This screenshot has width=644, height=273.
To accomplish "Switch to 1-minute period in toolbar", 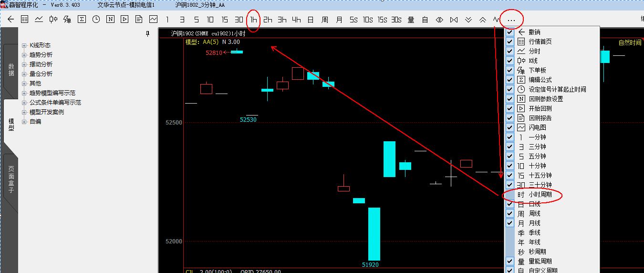I will click(167, 20).
